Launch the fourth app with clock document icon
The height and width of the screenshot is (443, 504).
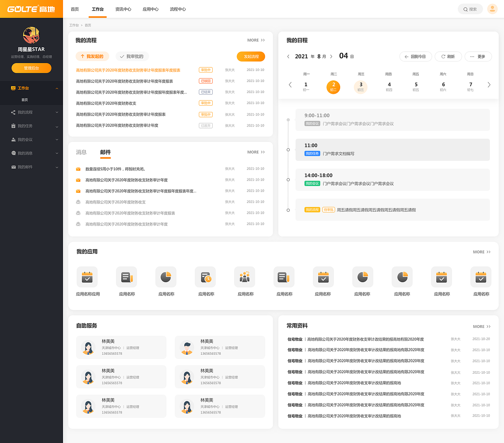(205, 277)
